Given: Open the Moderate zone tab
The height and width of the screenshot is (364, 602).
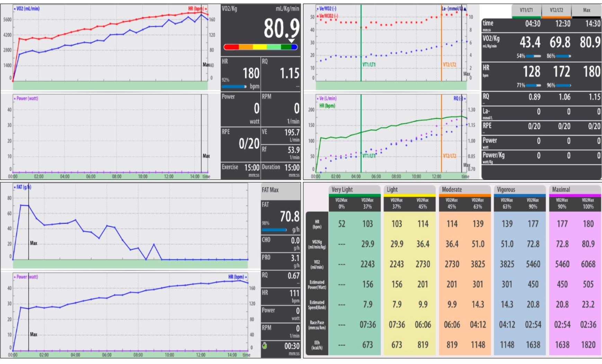Looking at the screenshot, I should point(465,190).
